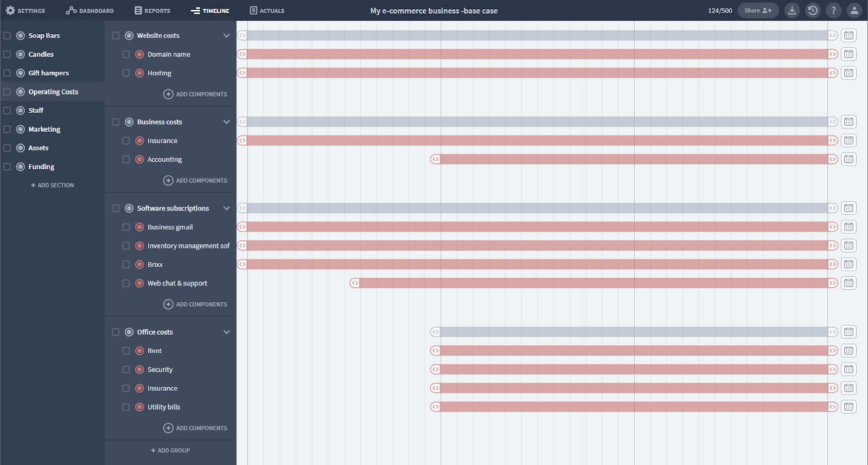Select the Operating Costs section
Viewport: 868px width, 465px height.
(52, 92)
